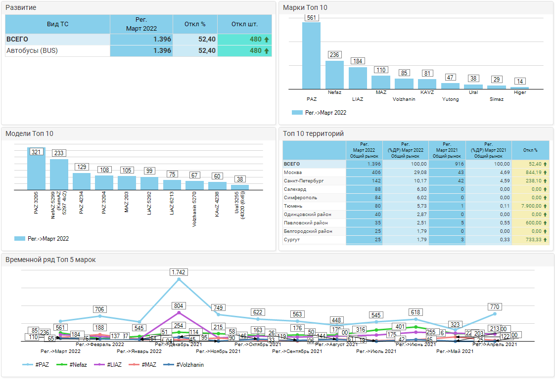The image size is (555, 392).
Task: Click the green up arrow in the ВСЕГО row of Развитие
Action: (x=267, y=40)
